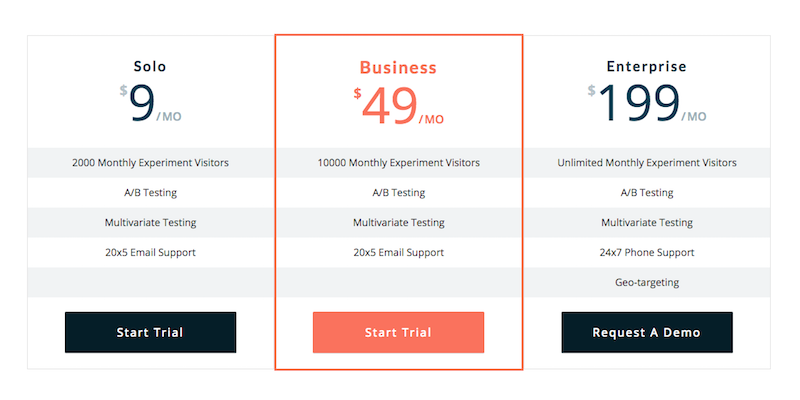Click the Geo-targeting feature row
The image size is (800, 400).
pos(646,282)
